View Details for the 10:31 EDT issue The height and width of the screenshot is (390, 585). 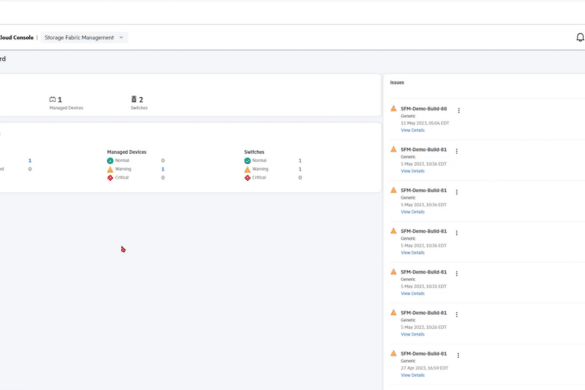(x=413, y=293)
